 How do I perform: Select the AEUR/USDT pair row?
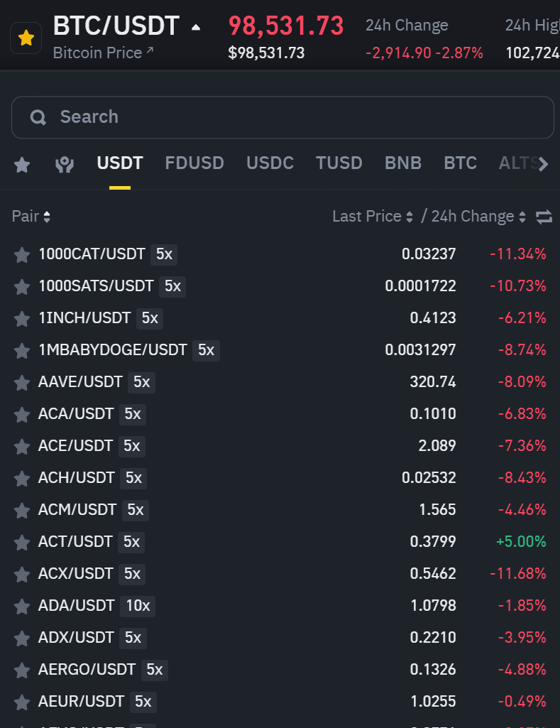tap(280, 702)
